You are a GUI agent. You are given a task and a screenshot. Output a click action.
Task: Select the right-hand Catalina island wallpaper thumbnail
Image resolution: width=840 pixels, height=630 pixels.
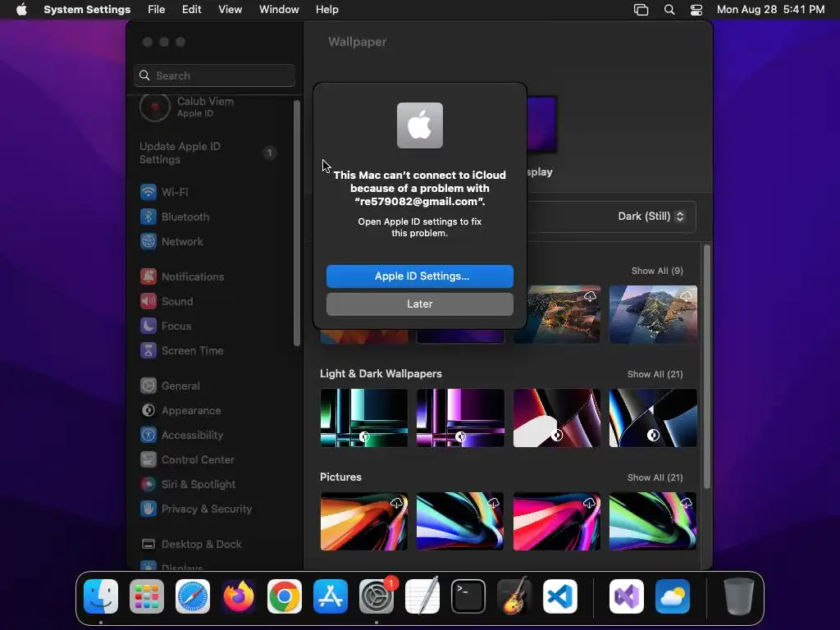click(653, 314)
